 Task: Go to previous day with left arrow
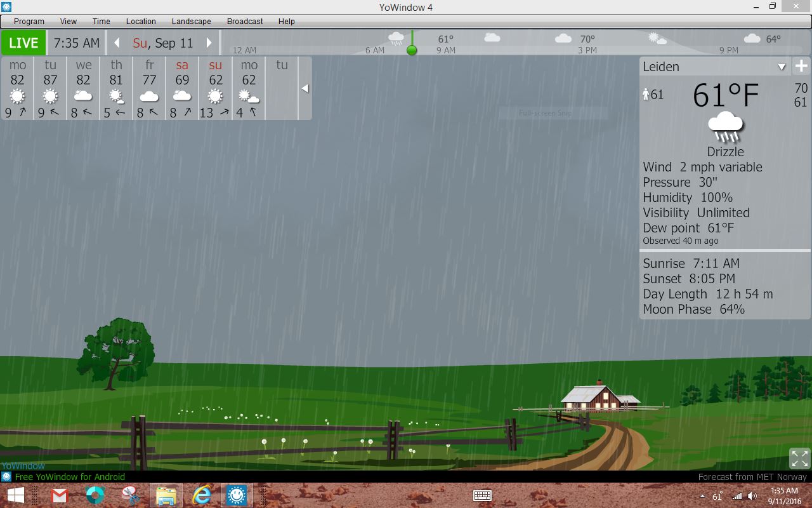tap(117, 43)
